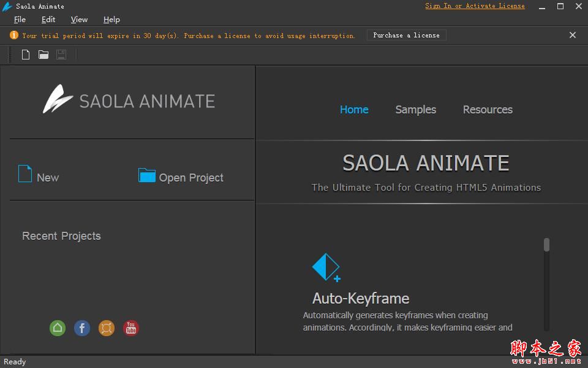Screen dimensions: 588x368
Task: Open the Edit menu
Action: [x=48, y=20]
